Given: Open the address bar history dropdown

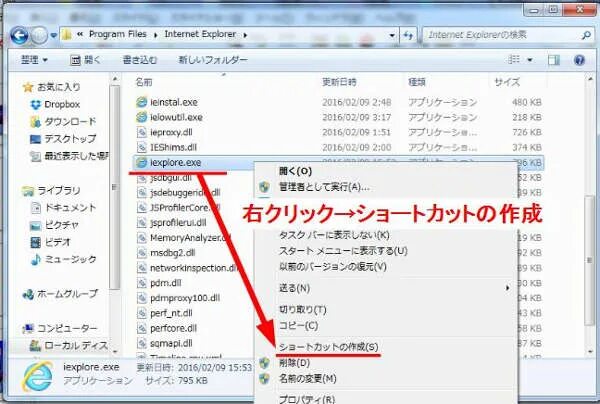Looking at the screenshot, I should [x=392, y=36].
